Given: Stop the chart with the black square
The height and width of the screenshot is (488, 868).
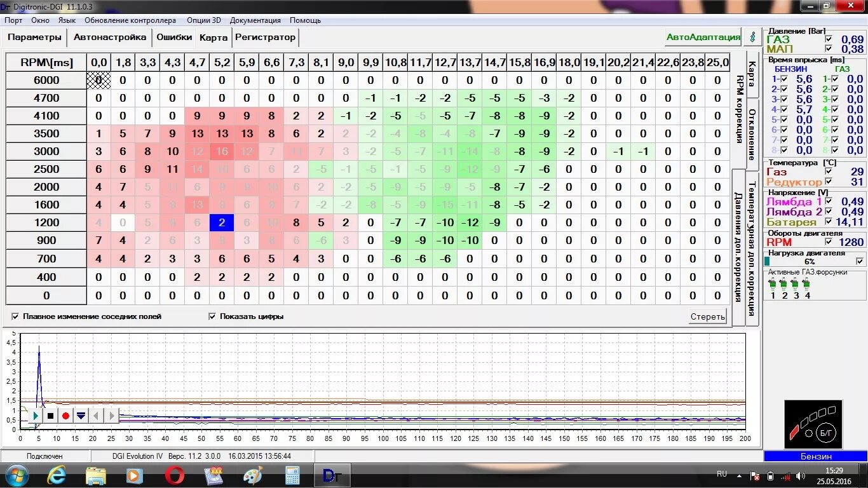Looking at the screenshot, I should tap(50, 416).
